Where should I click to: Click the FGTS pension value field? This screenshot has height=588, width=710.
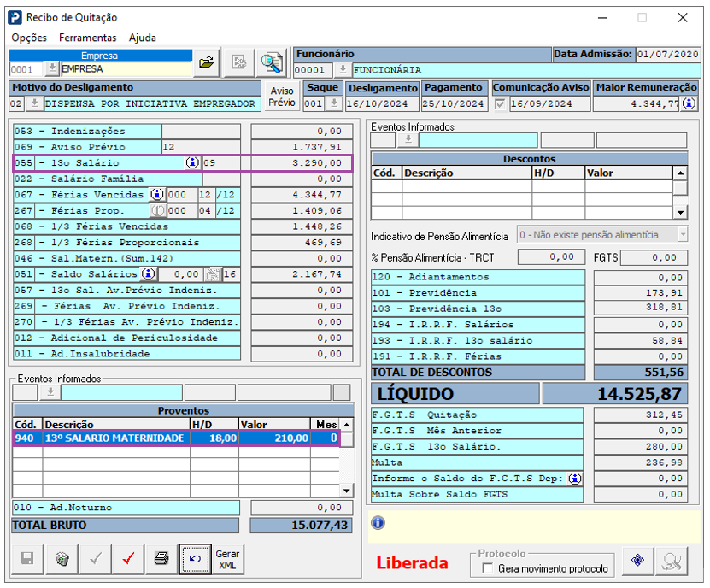pos(654,257)
